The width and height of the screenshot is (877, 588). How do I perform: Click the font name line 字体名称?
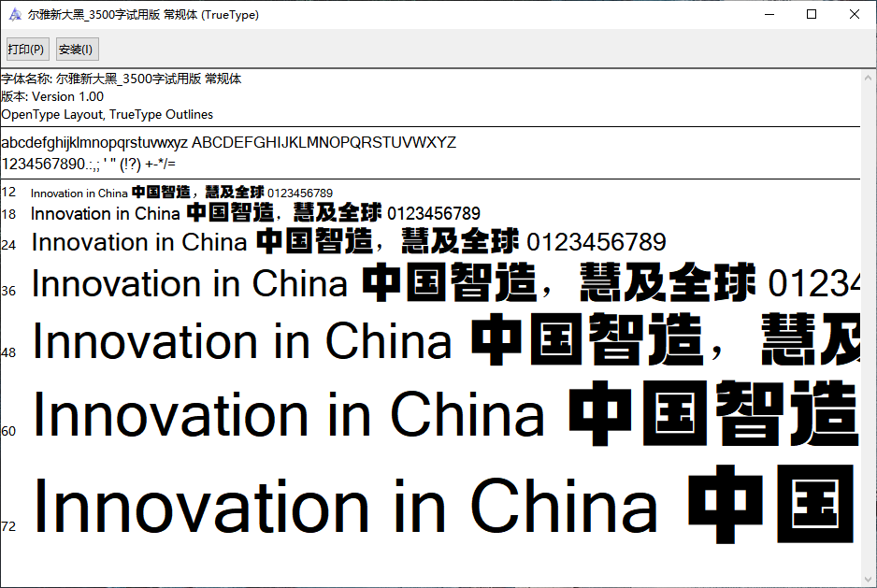[x=122, y=79]
